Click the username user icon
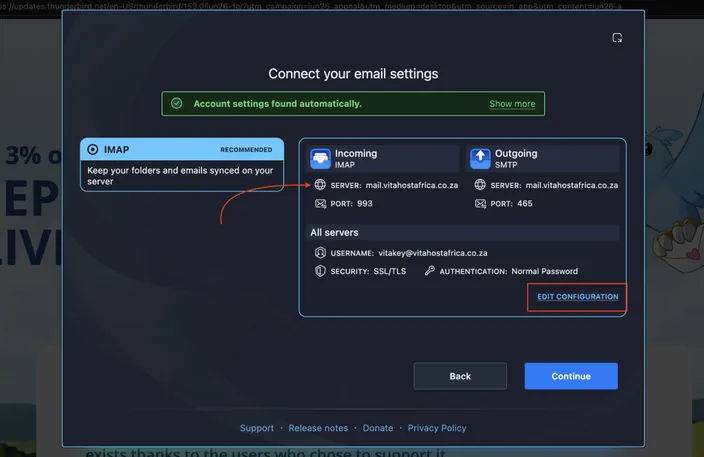Screen dimensions: 704x457 [320, 253]
